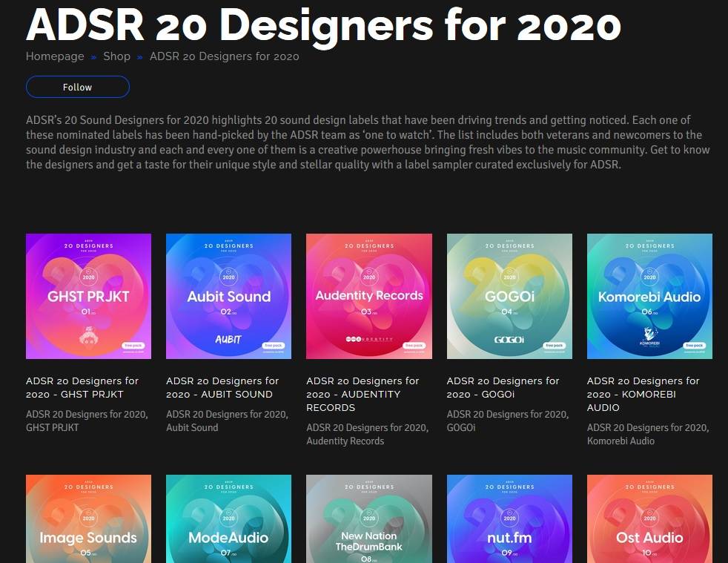Open the Aubit Sound pack cover
The height and width of the screenshot is (563, 728).
(x=228, y=296)
